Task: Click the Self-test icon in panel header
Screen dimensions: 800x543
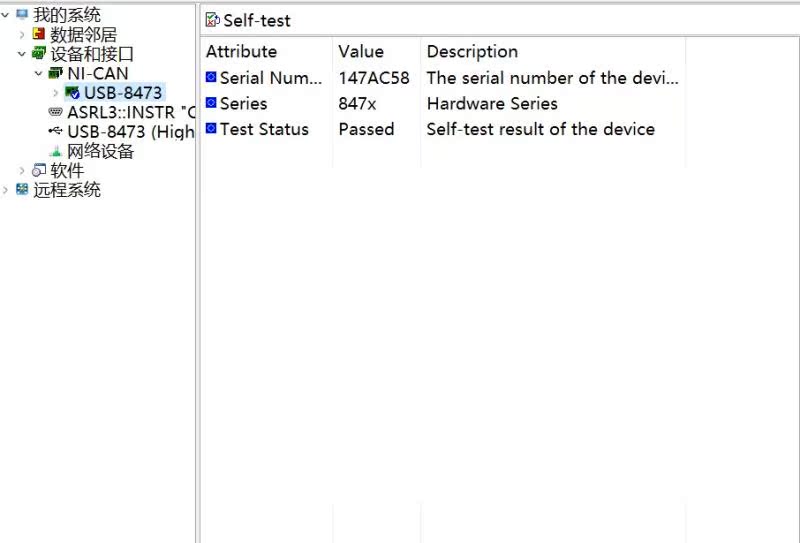Action: [212, 20]
